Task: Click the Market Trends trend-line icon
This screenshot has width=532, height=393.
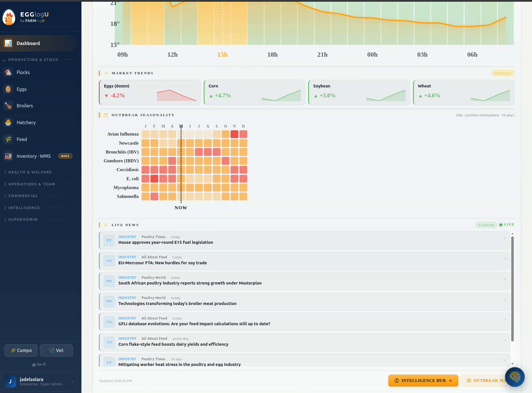Action: (x=106, y=73)
